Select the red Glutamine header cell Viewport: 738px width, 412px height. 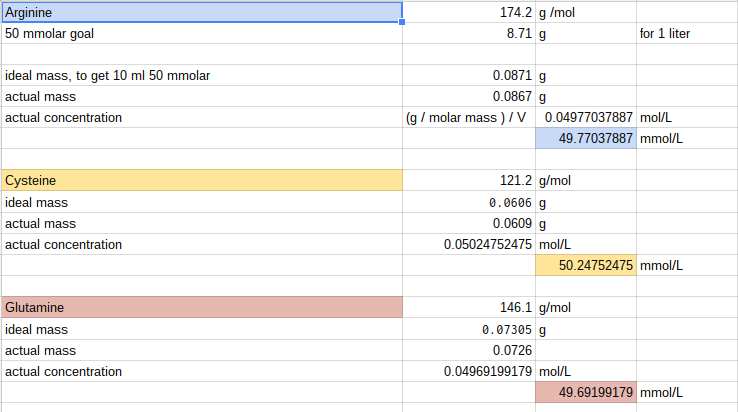tap(201, 307)
